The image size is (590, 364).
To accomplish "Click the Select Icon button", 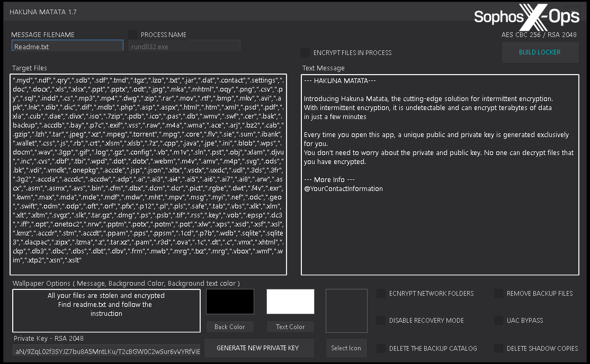I will coord(346,348).
